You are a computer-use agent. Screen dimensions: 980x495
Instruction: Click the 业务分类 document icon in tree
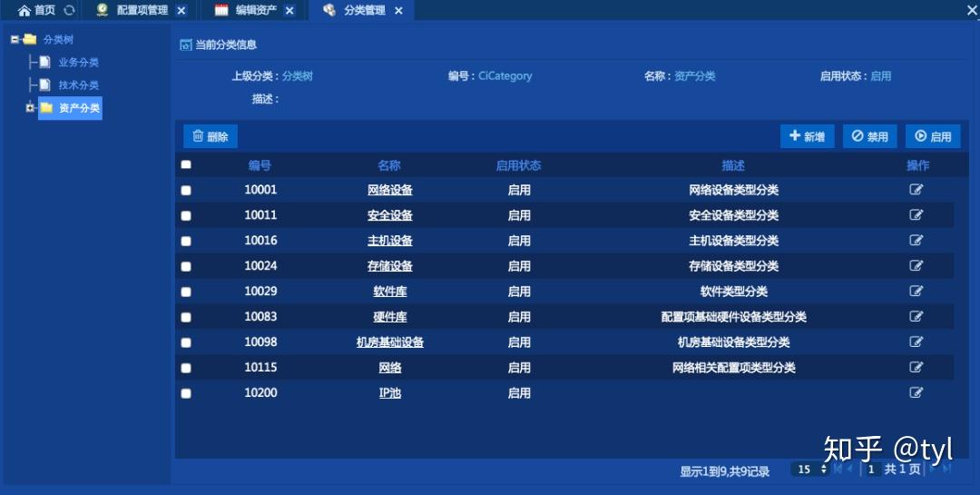tap(45, 62)
